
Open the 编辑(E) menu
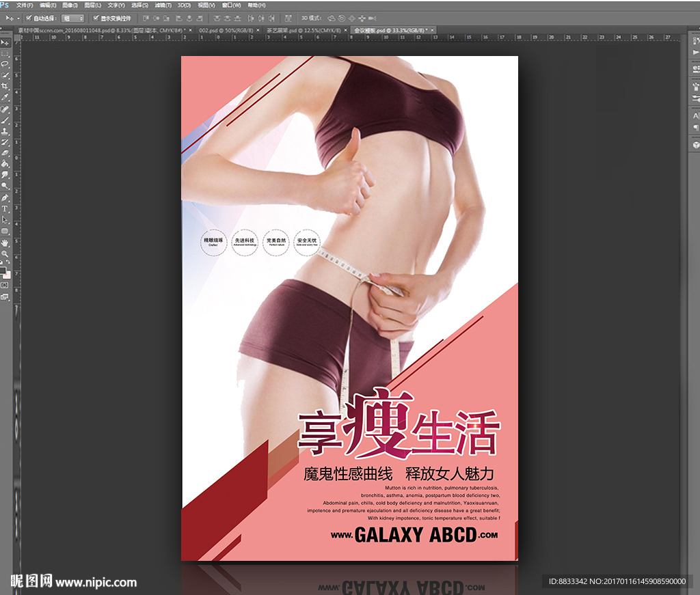pyautogui.click(x=49, y=5)
